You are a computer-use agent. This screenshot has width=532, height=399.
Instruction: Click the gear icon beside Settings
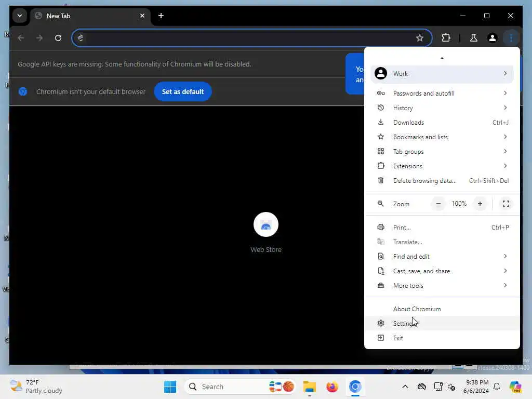coord(381,323)
